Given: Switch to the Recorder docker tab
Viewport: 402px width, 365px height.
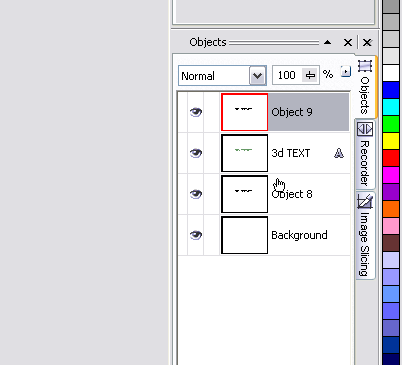Looking at the screenshot, I should click(x=365, y=155).
